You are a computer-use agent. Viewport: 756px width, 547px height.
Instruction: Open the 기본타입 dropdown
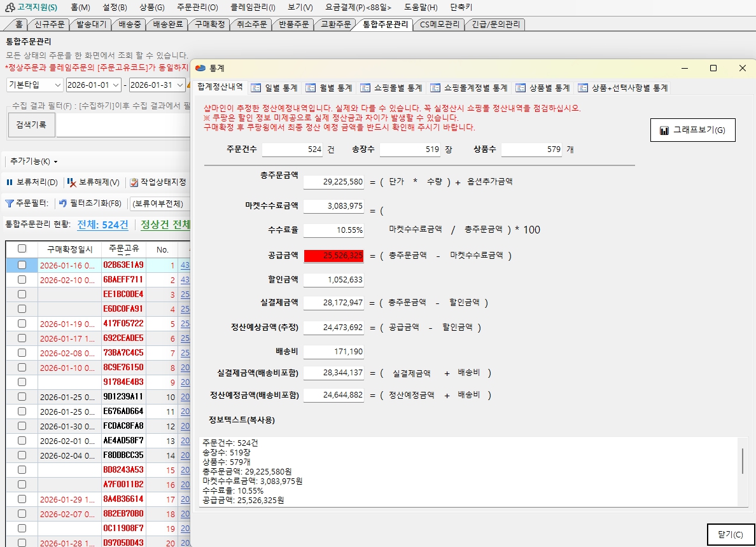coord(57,85)
